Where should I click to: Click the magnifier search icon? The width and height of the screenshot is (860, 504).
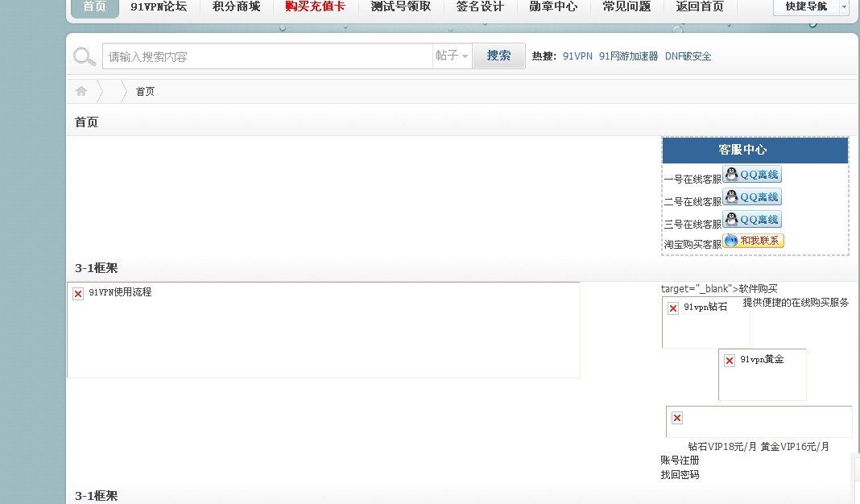(85, 56)
